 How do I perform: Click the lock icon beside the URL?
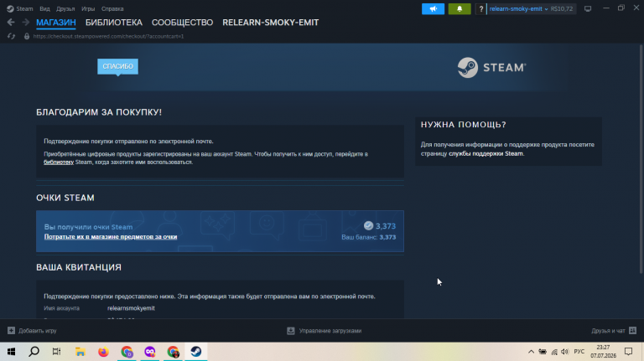point(27,36)
